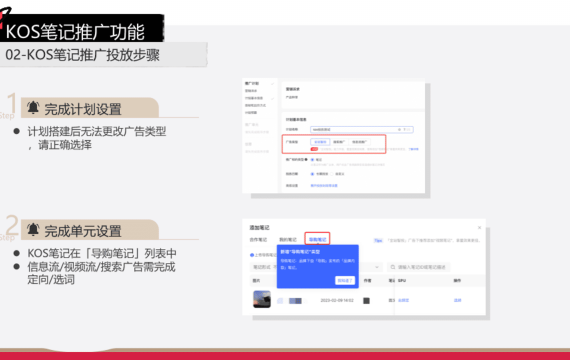Choose the middle ad type button
Image resolution: width=570 pixels, height=360 pixels.
tap(339, 142)
